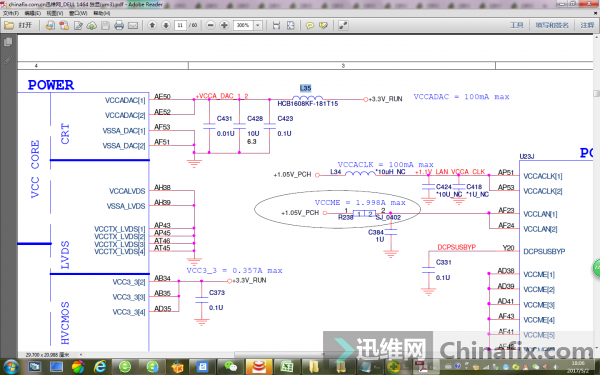
Task: Open the 工具 (Tools) pane
Action: (517, 25)
